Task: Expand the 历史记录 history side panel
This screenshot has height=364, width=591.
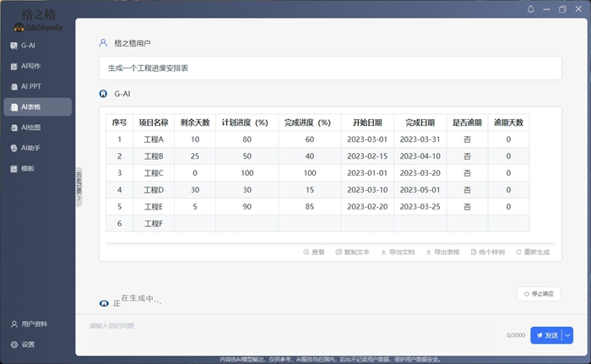Action: point(79,186)
